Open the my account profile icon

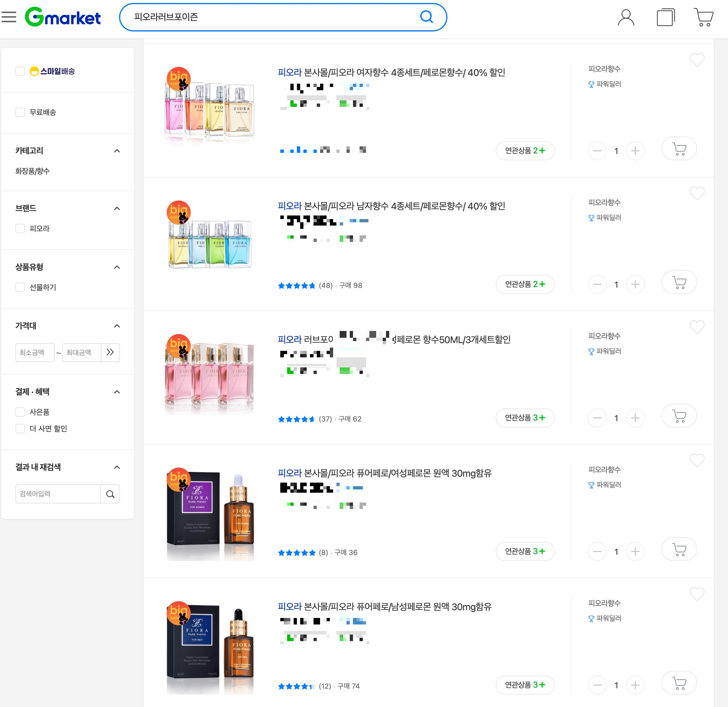click(x=626, y=18)
